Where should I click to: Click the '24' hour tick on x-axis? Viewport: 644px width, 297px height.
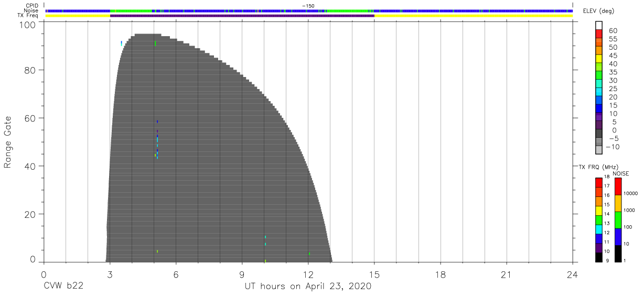point(572,274)
